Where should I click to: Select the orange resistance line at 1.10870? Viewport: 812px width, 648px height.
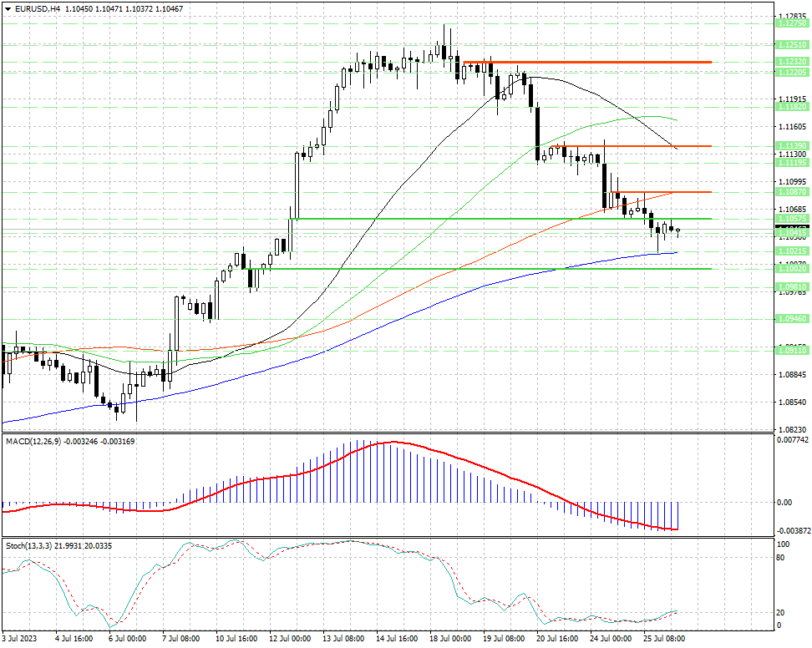click(x=662, y=192)
